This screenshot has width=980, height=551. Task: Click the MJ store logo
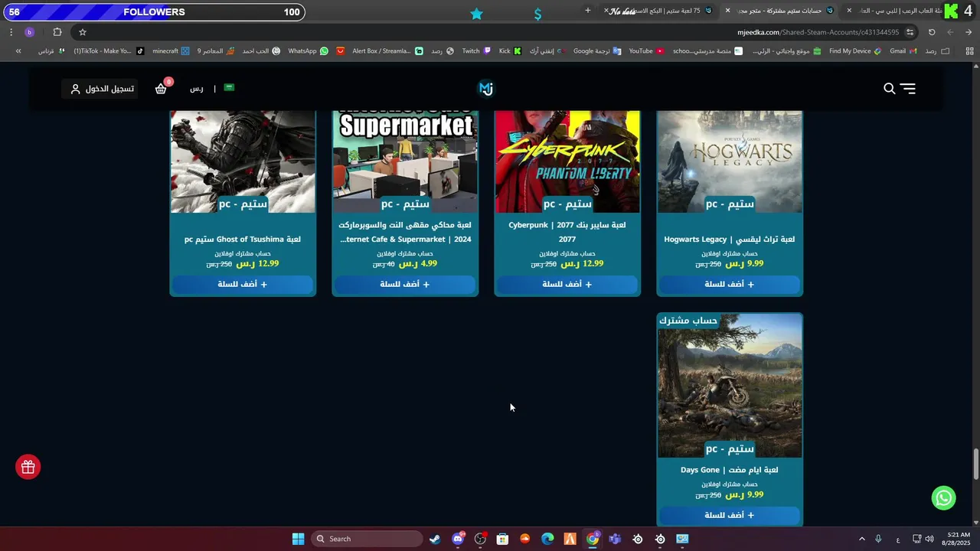486,89
